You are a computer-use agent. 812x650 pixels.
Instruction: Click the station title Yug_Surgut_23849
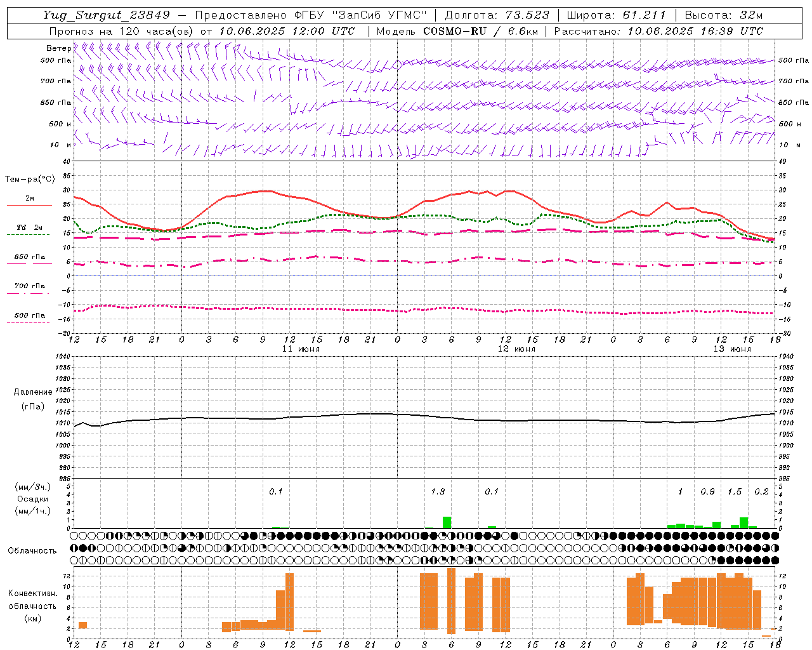pyautogui.click(x=106, y=15)
